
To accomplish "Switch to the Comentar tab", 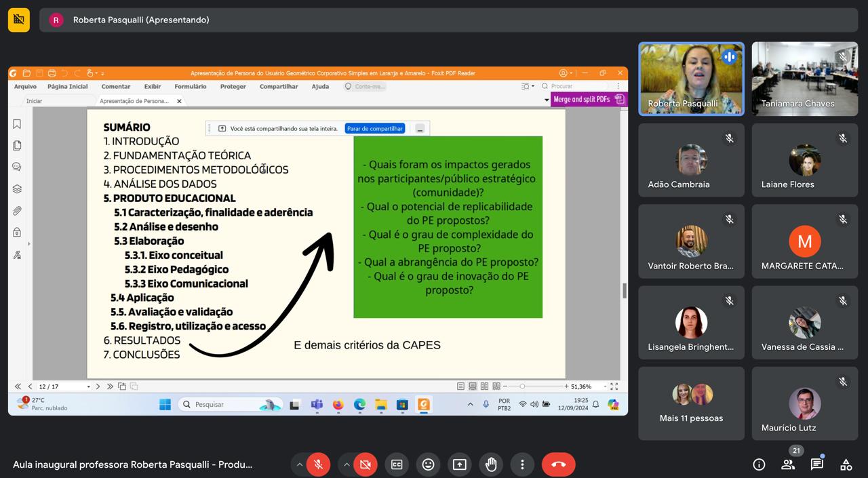I will [116, 87].
